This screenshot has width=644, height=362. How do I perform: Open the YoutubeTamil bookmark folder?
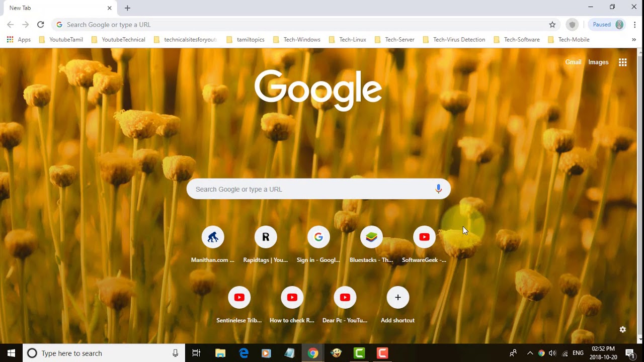[x=61, y=40]
